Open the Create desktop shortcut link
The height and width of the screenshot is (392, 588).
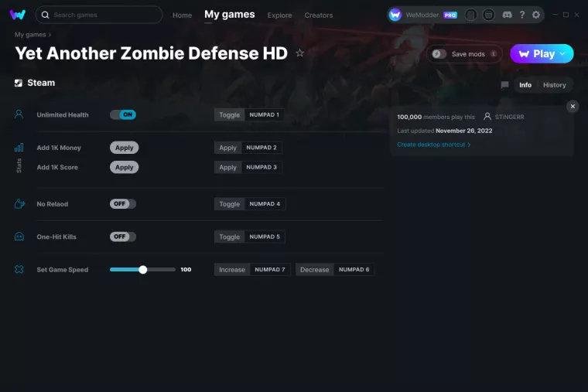433,145
